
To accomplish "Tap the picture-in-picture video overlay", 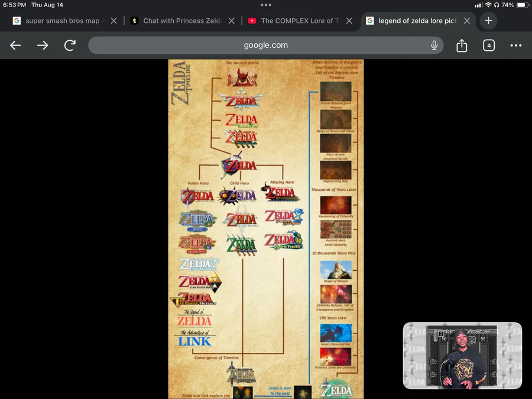I will [462, 355].
